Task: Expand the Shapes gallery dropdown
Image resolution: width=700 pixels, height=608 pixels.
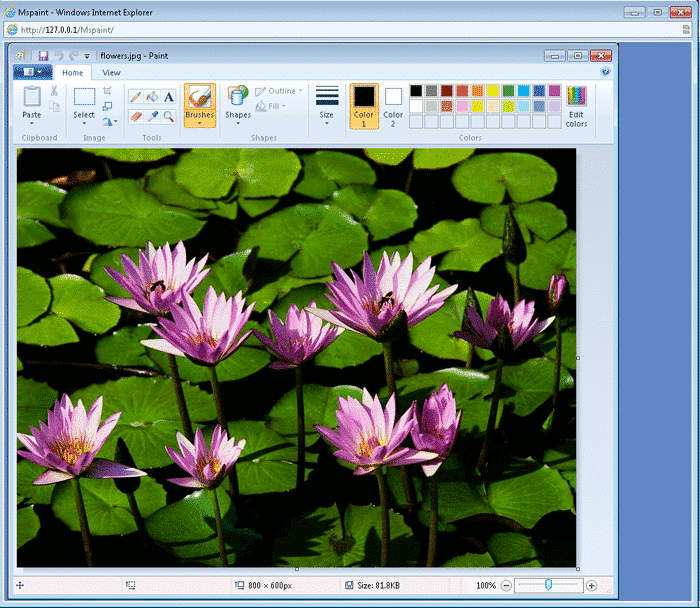Action: tap(238, 106)
